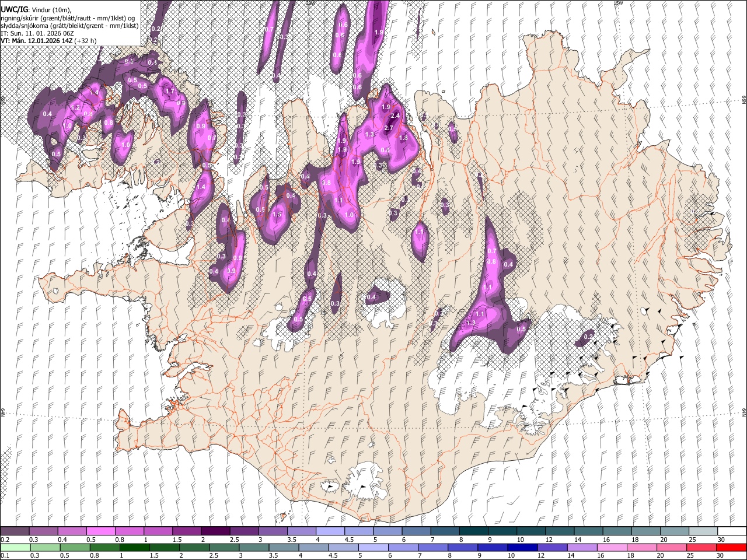Click the UWC/IG title text

14,10
